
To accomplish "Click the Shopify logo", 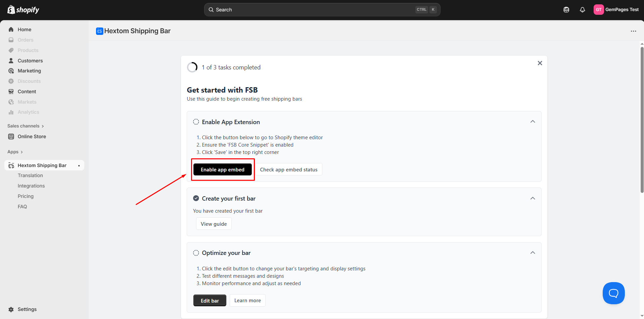I will (x=23, y=10).
